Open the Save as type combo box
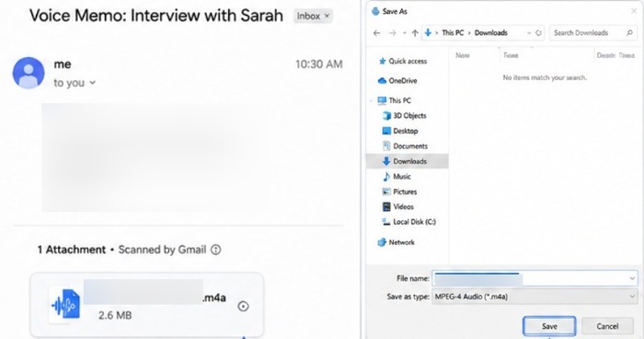This screenshot has height=339, width=644. coord(535,297)
